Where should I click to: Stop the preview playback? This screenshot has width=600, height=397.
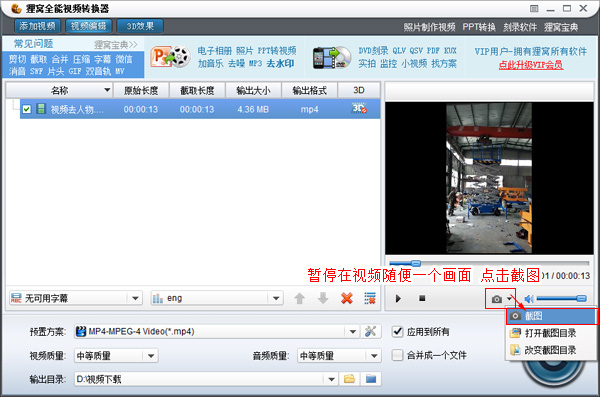(x=422, y=298)
